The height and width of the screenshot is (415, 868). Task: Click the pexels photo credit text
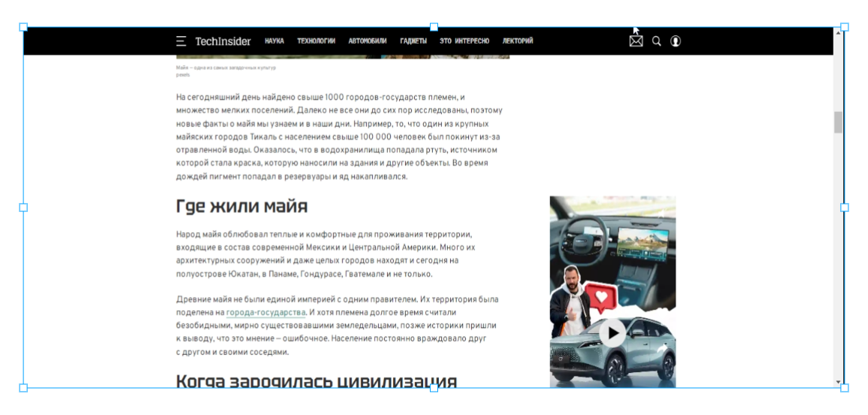[x=183, y=74]
